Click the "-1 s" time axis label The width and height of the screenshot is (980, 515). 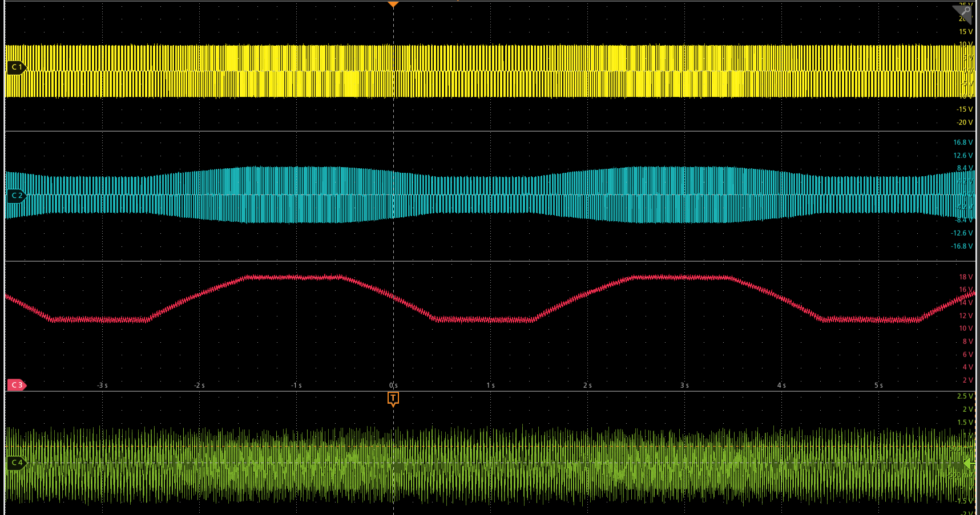296,386
